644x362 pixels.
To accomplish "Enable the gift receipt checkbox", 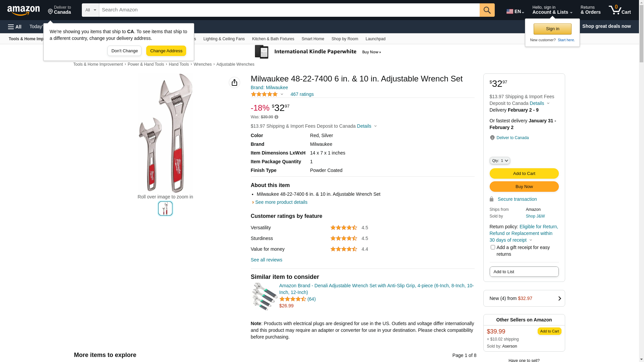I will pos(493,247).
